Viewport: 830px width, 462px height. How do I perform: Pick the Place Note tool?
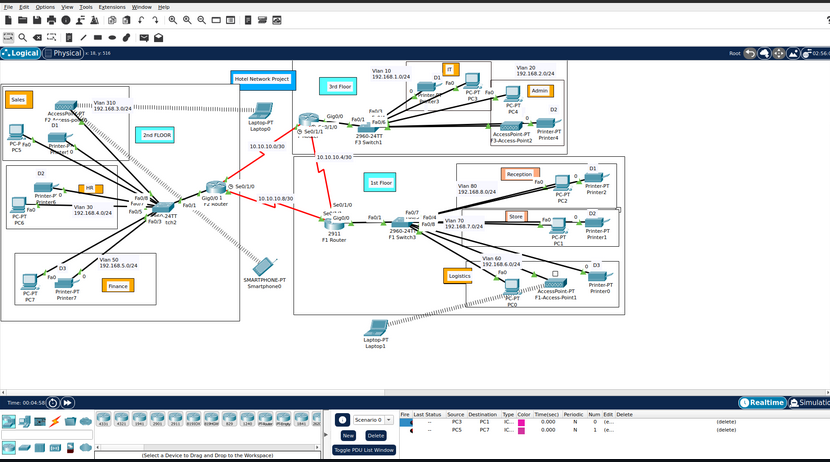(69, 38)
